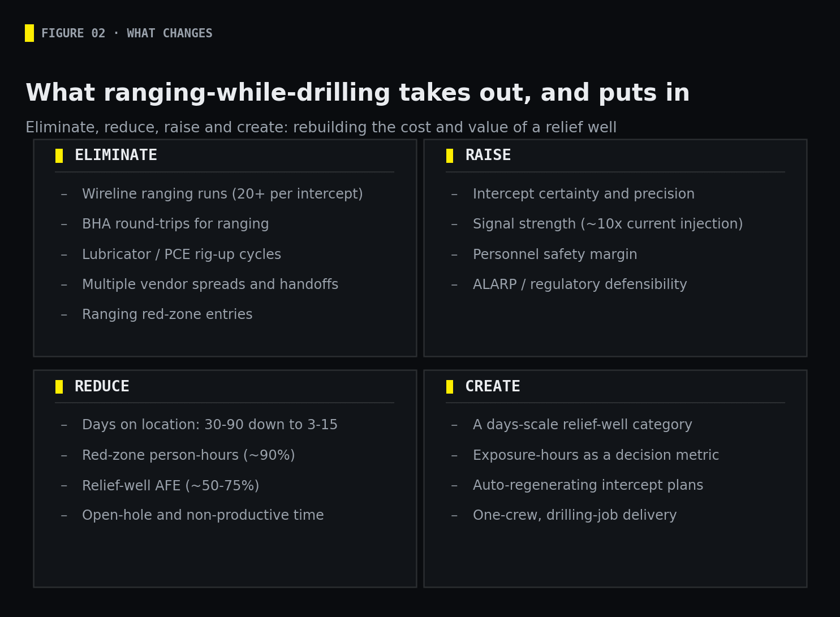Click the yellow marker next to RAISE
This screenshot has height=617, width=840.
tap(450, 156)
